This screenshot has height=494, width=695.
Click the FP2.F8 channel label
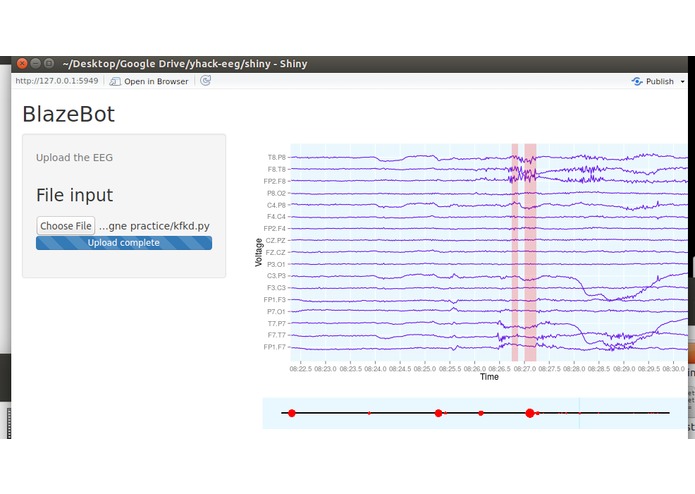pyautogui.click(x=275, y=181)
